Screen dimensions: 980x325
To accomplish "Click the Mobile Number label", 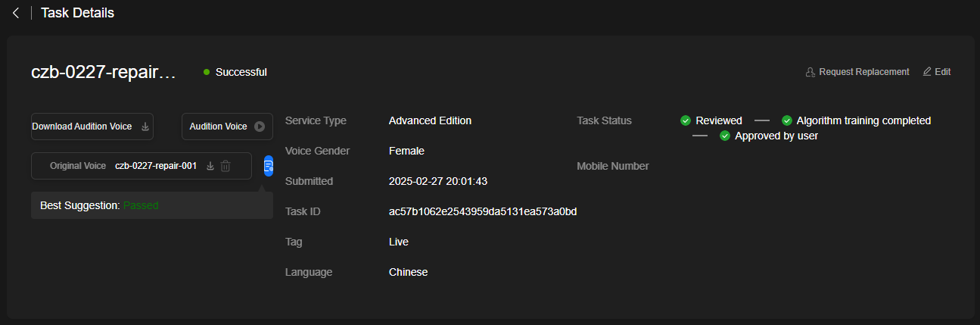I will coord(613,166).
